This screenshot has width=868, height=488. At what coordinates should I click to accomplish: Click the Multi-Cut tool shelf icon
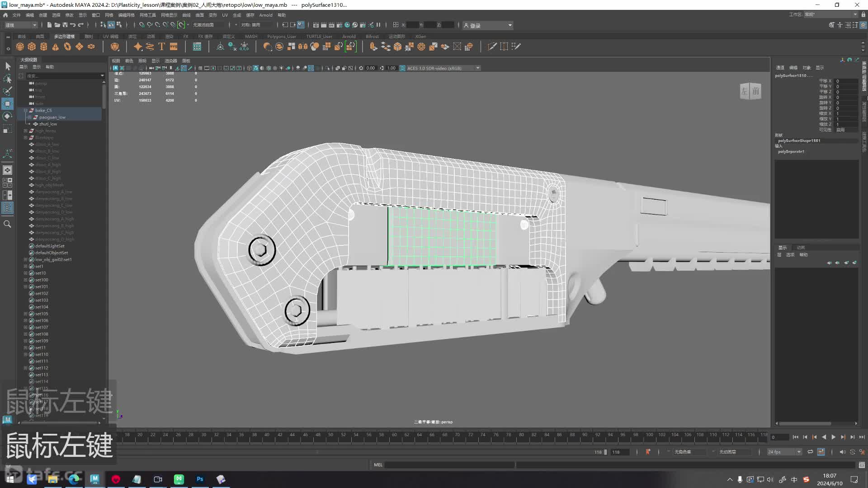[492, 47]
